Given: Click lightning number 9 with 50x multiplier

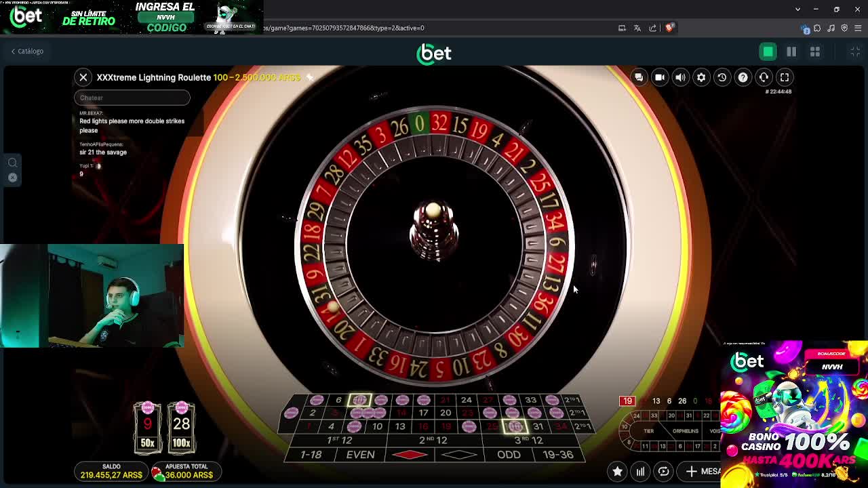Looking at the screenshot, I should coord(147,428).
